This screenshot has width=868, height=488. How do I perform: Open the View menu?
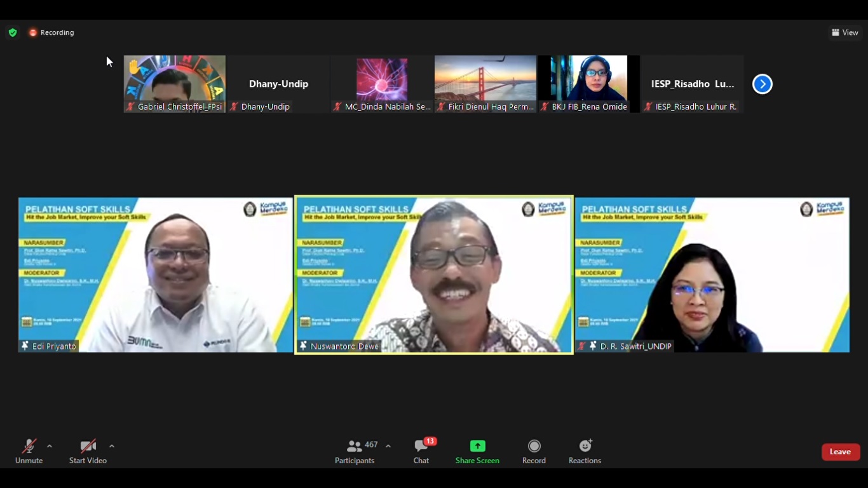[845, 32]
